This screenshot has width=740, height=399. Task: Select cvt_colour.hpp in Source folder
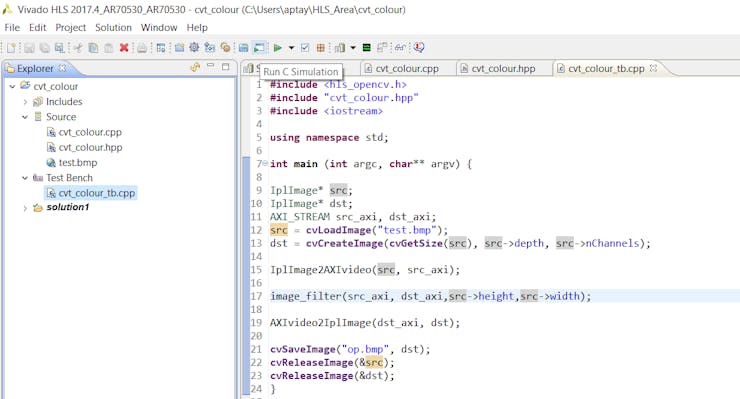[90, 147]
